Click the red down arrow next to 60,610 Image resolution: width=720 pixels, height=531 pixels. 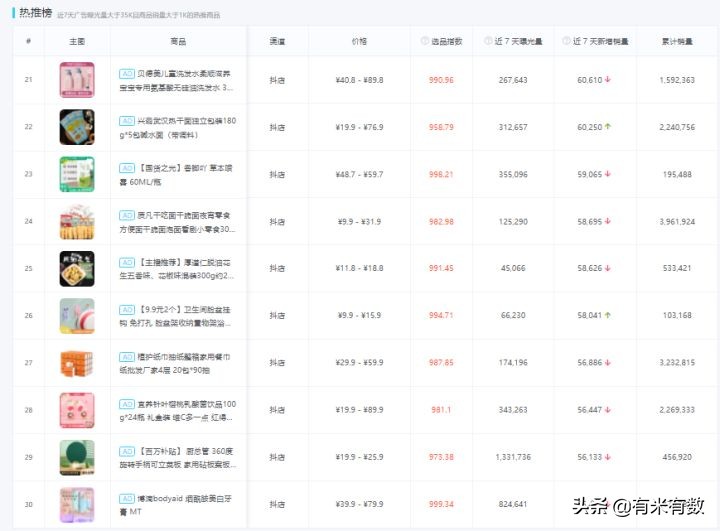pyautogui.click(x=608, y=79)
